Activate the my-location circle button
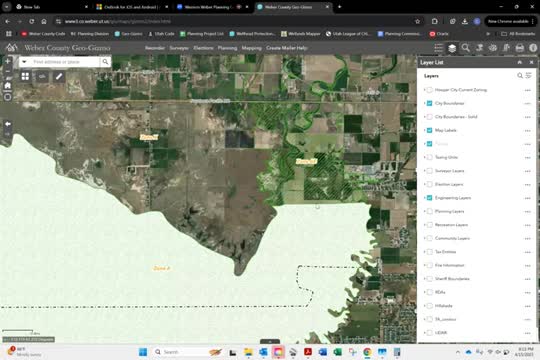The height and width of the screenshot is (360, 540). 8,97
